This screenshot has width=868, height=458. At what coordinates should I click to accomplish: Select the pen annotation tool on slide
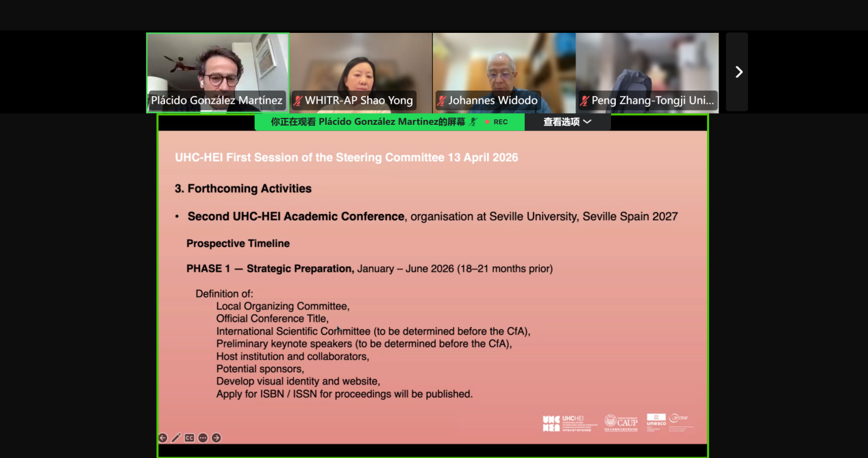point(176,437)
